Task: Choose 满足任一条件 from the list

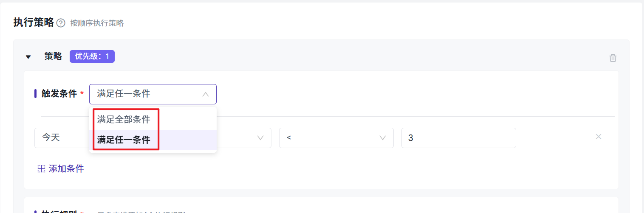Action: 124,140
